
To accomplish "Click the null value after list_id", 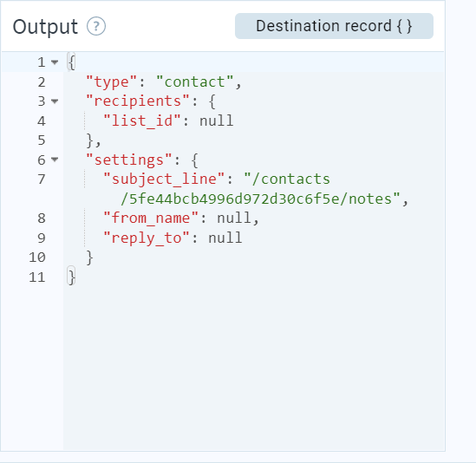I will coord(217,121).
